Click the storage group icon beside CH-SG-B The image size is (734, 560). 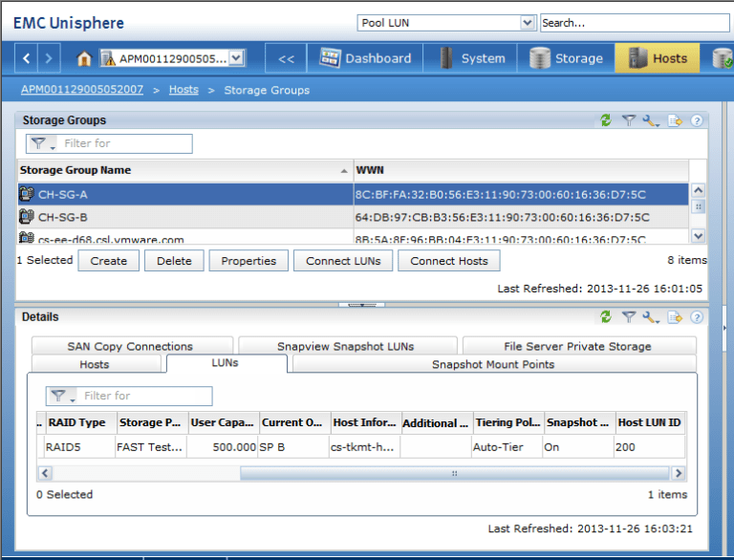coord(27,217)
